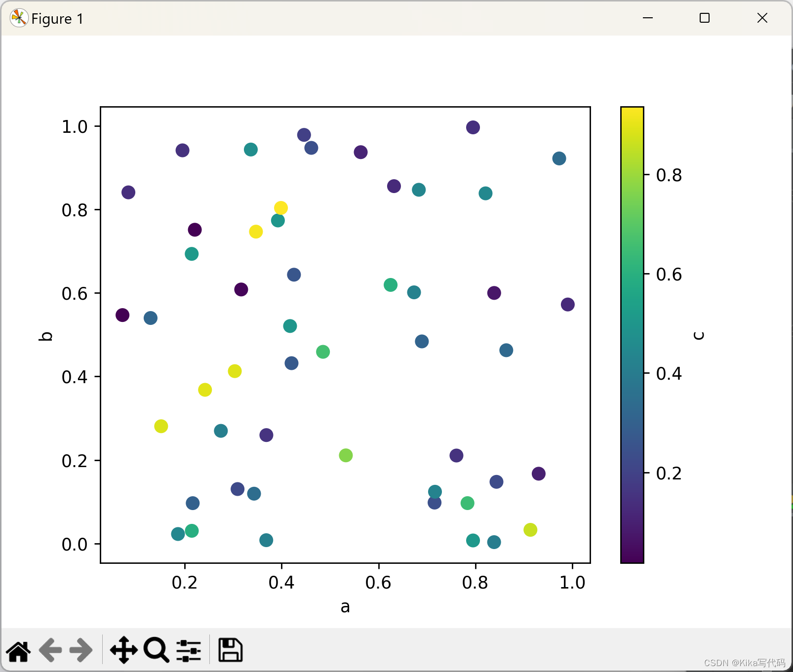
Task: Click the dark purple bottom of colorbar
Action: pyautogui.click(x=632, y=558)
